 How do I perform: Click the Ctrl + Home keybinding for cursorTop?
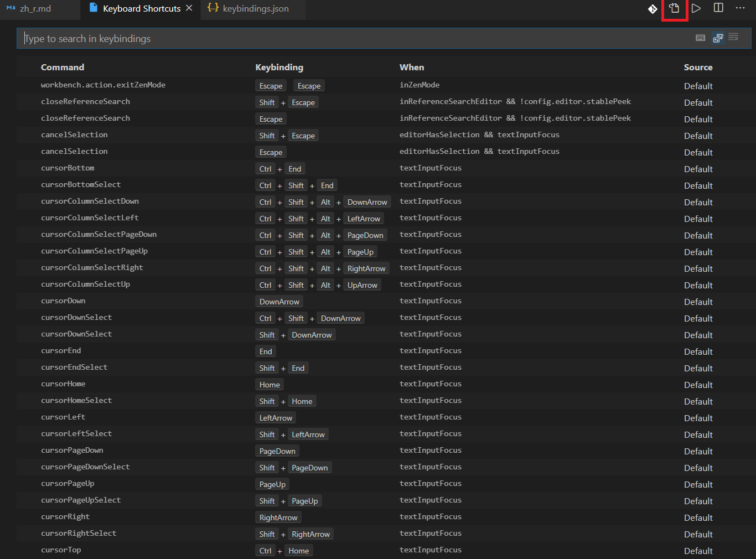(x=284, y=551)
